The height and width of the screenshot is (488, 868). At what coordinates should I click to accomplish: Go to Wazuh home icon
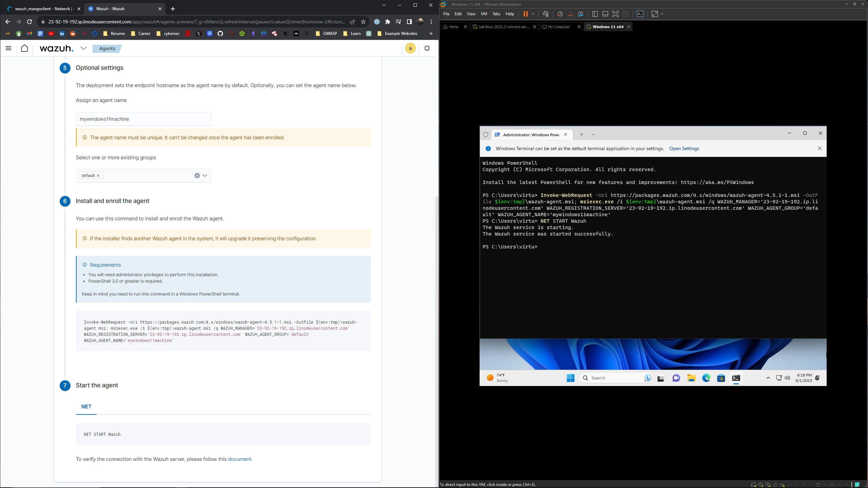pyautogui.click(x=24, y=48)
